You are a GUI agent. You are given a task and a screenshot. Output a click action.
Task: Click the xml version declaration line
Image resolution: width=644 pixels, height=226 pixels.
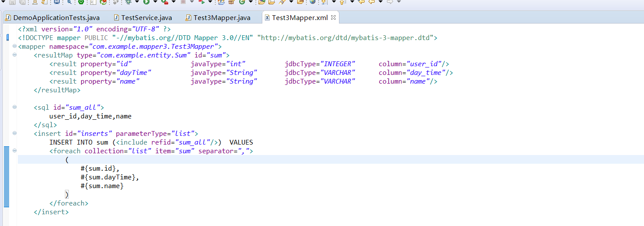[x=95, y=29]
